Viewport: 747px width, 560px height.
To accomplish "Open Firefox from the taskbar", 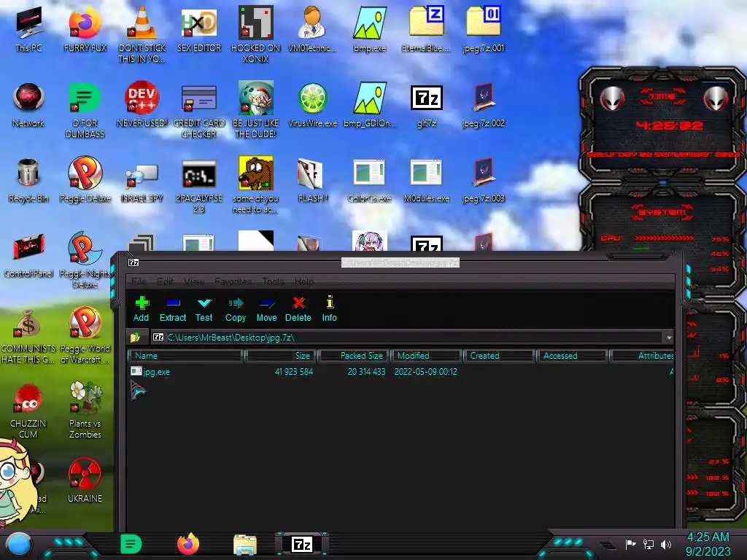I will click(187, 544).
